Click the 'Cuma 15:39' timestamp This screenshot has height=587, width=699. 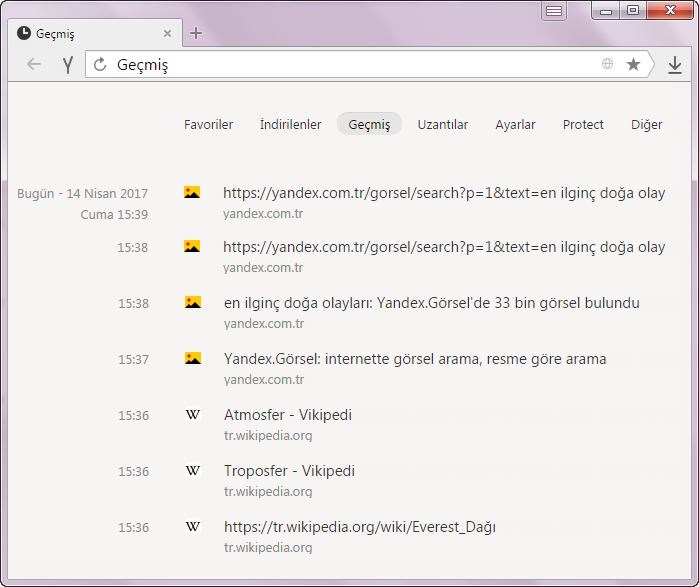tap(114, 214)
